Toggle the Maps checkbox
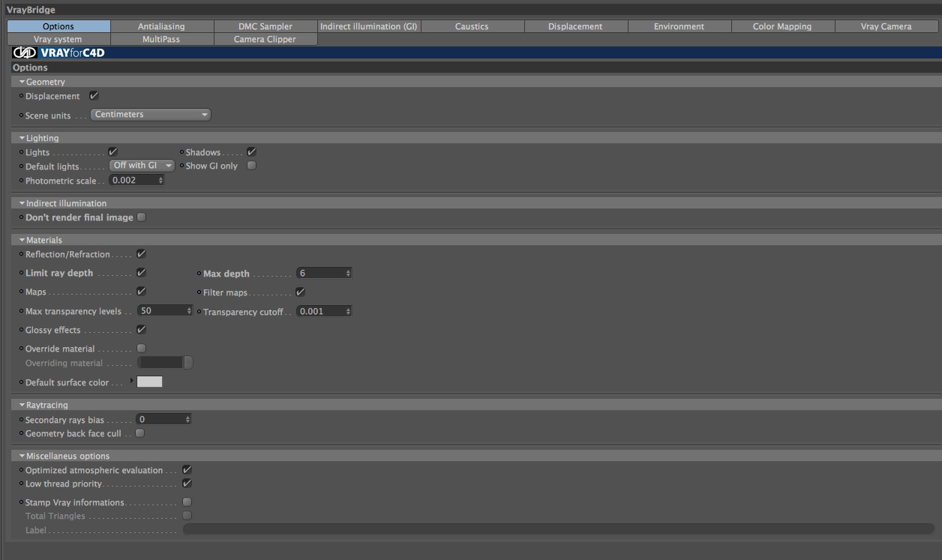 click(x=141, y=292)
